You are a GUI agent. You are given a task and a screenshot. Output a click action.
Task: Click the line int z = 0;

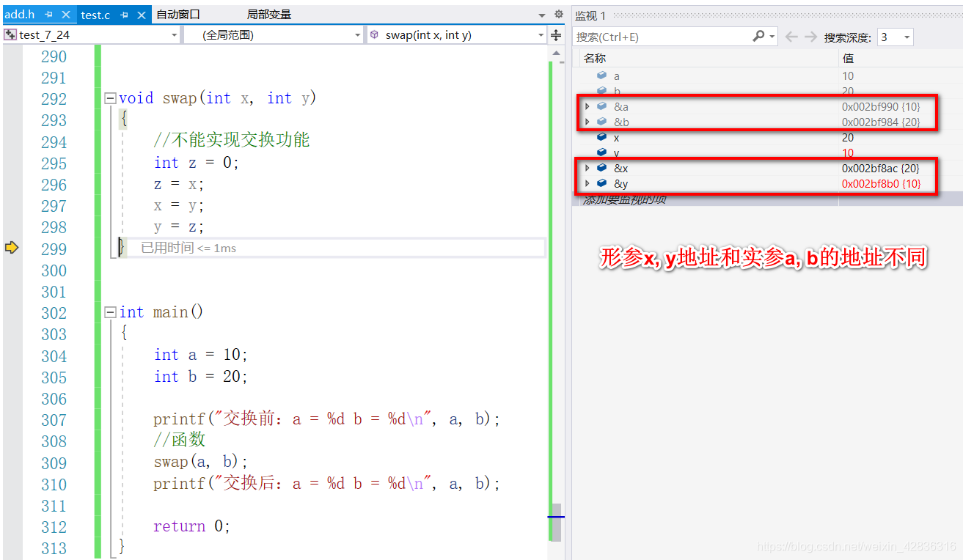tap(197, 163)
